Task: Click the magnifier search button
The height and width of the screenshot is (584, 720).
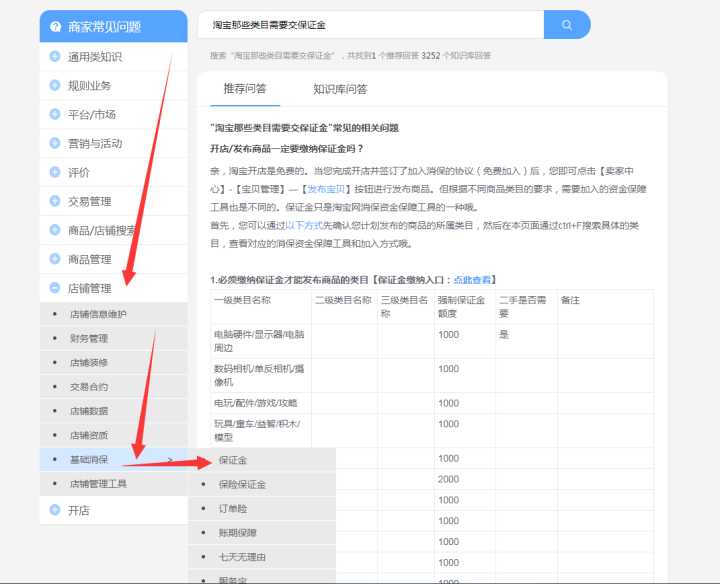Action: pos(567,24)
